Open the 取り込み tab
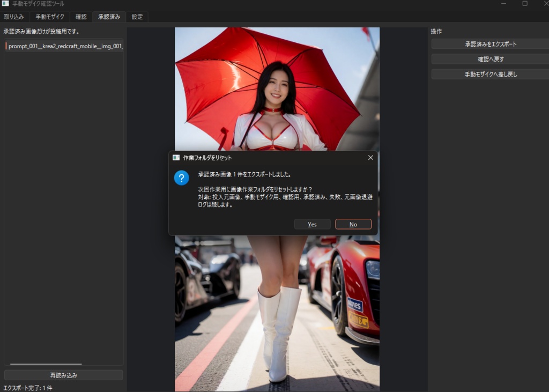Image resolution: width=549 pixels, height=392 pixels. tap(14, 17)
